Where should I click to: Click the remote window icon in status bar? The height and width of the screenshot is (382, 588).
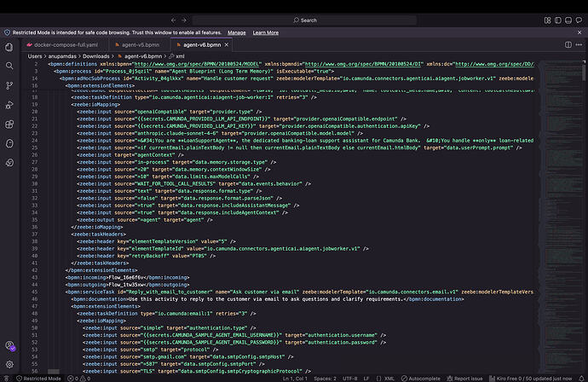6,379
